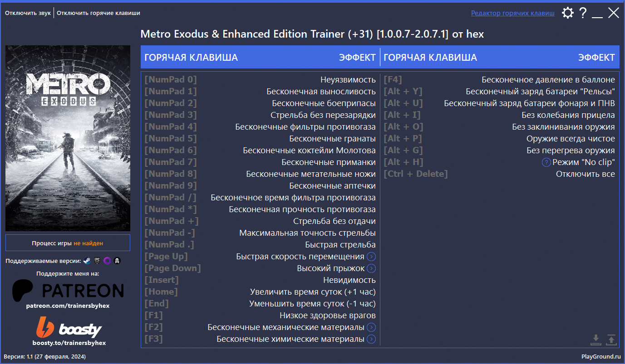Image resolution: width=625 pixels, height=364 pixels.
Task: Click the [Alt + O] hotkey label
Action: [404, 127]
